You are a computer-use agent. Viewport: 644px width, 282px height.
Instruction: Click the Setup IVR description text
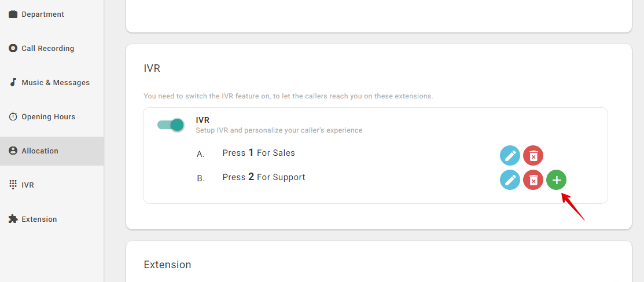[x=279, y=130]
